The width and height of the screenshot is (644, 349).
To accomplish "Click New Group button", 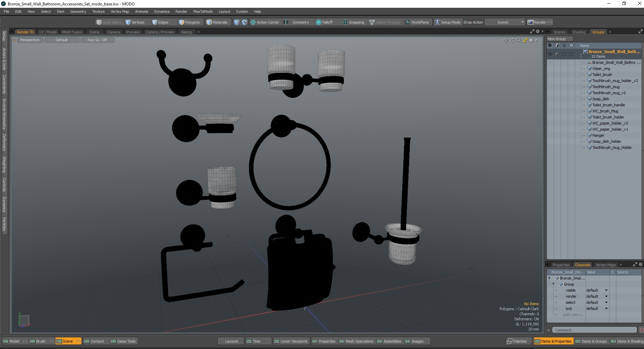I will pyautogui.click(x=560, y=39).
